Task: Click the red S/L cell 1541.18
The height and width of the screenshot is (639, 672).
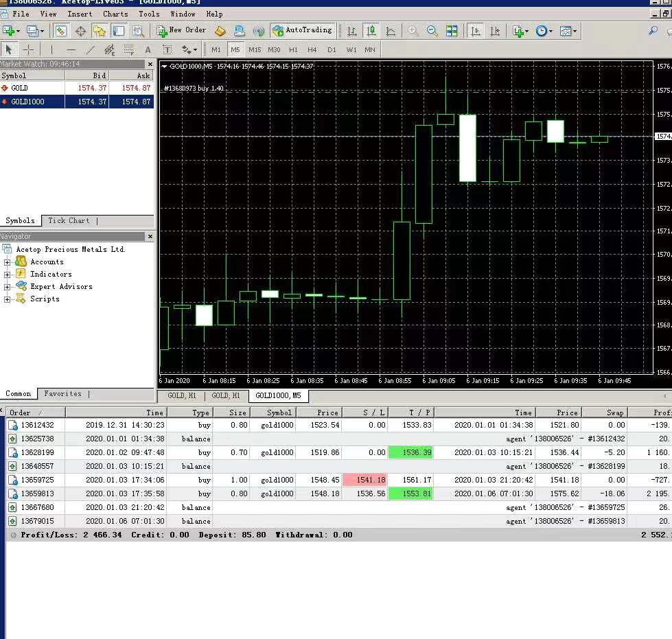Action: click(x=365, y=480)
